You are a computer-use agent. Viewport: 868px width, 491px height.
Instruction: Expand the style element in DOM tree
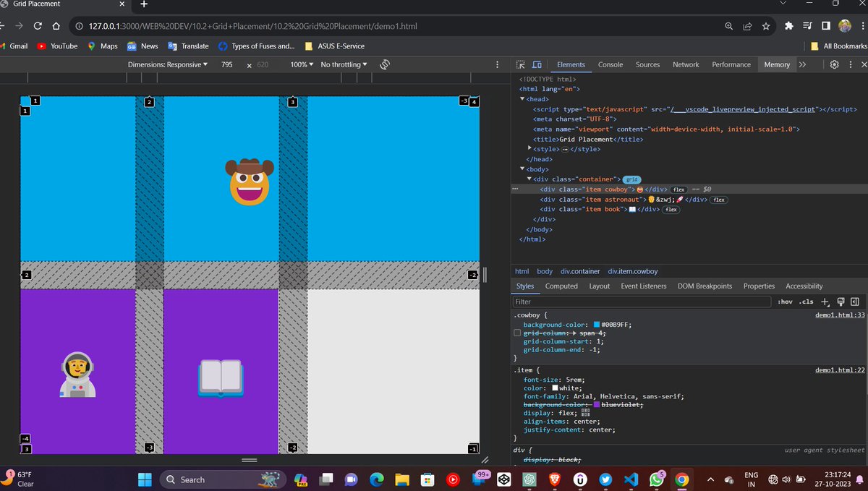coord(530,148)
